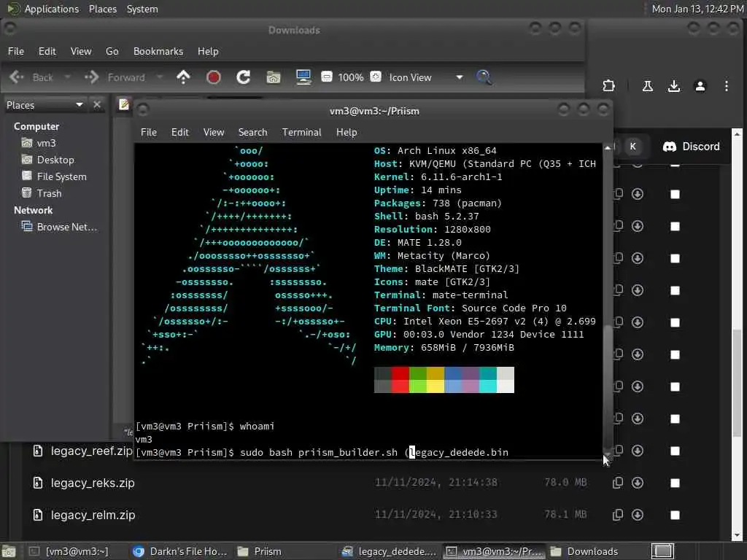Click the Forward navigation button
The image size is (747, 560).
[x=115, y=77]
